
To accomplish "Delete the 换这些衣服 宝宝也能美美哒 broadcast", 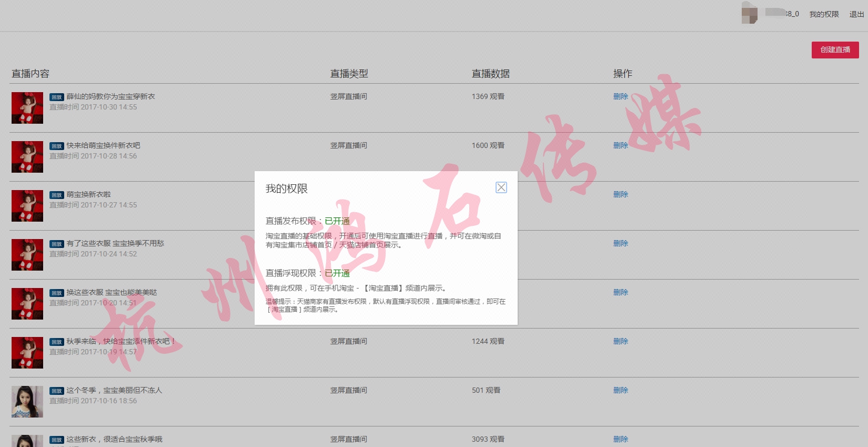I will point(621,292).
